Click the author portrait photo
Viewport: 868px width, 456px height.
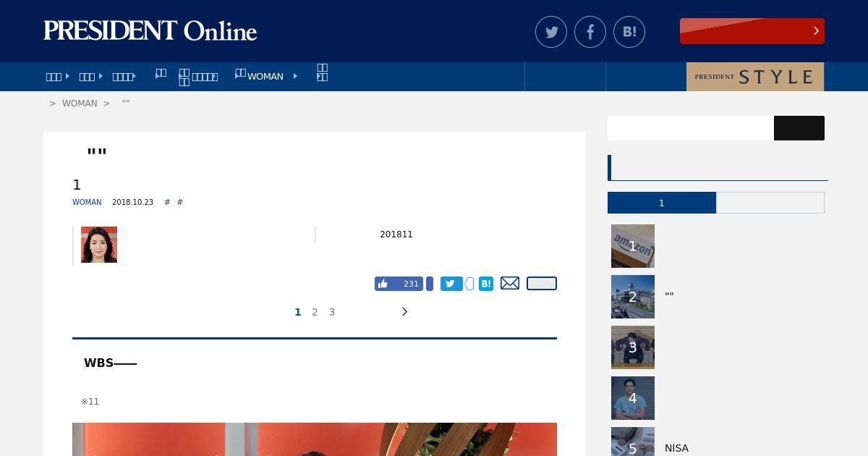click(99, 245)
